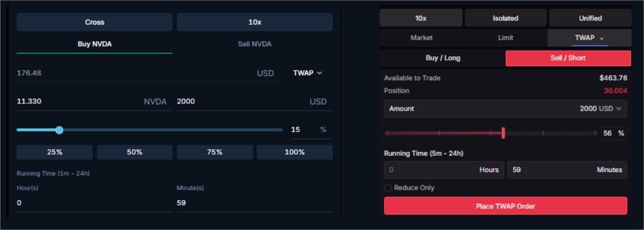Screen dimensions: 644x230
Task: Click the red slider handle at 56%
Action: 503,133
